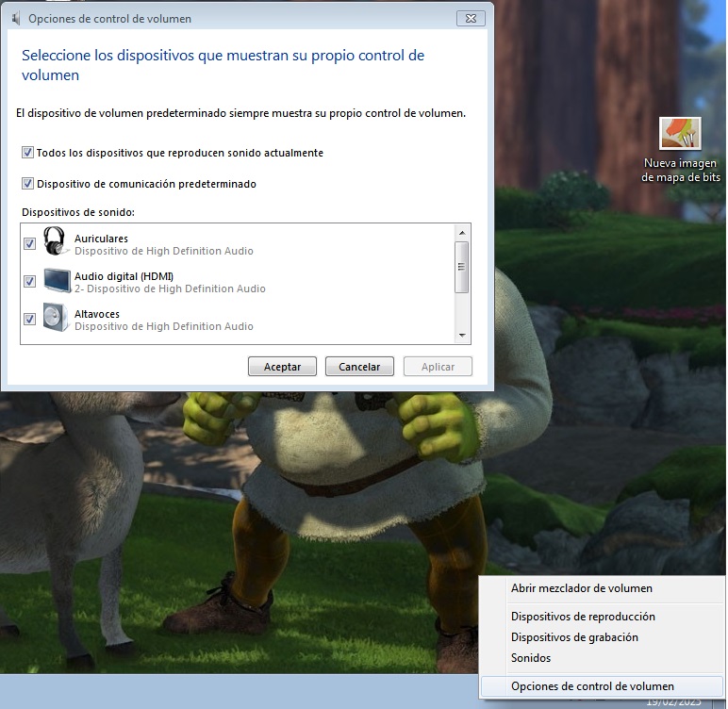Image resolution: width=728 pixels, height=709 pixels.
Task: Choose Abrir mezclador de volumen from menu
Action: click(581, 587)
